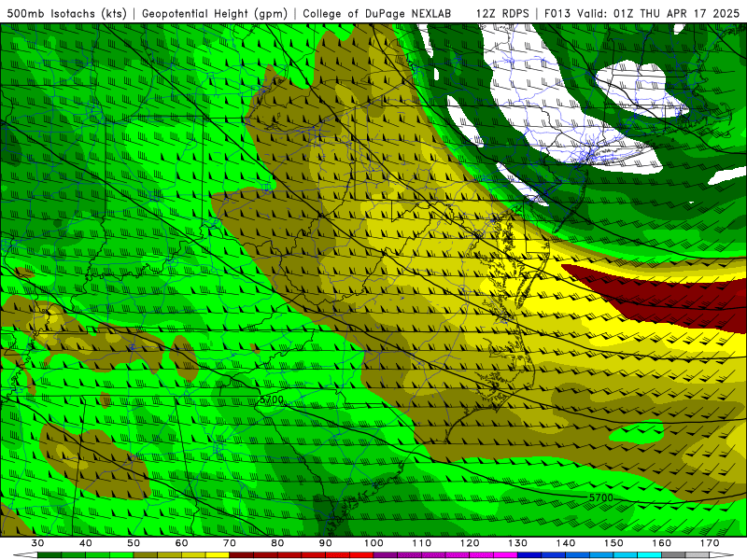747x560 pixels.
Task: Click the '100' value on the color scale
Action: (373, 543)
